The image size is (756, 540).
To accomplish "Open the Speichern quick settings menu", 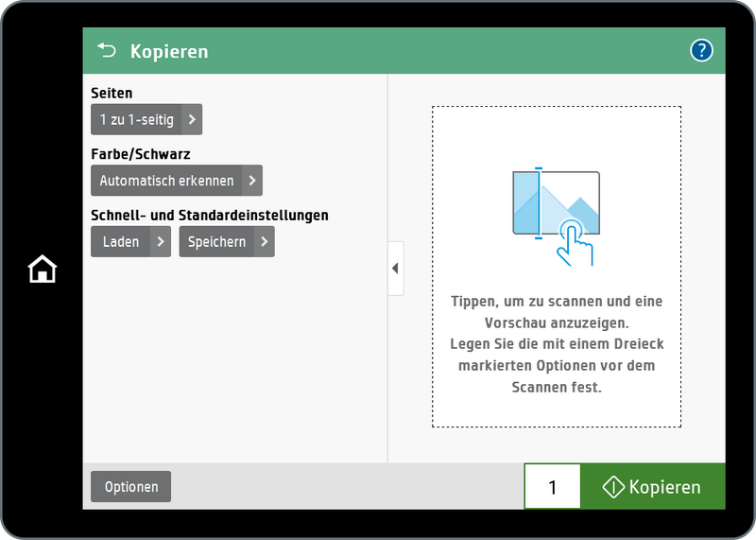I will click(227, 241).
